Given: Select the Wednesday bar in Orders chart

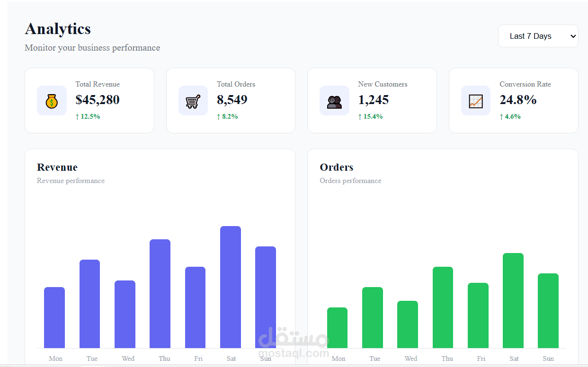Looking at the screenshot, I should pyautogui.click(x=408, y=324).
